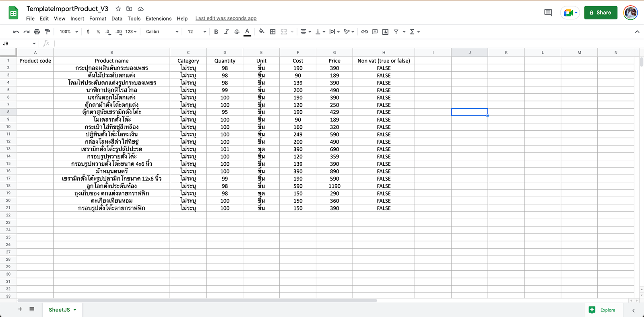Click the Print icon

click(x=37, y=32)
